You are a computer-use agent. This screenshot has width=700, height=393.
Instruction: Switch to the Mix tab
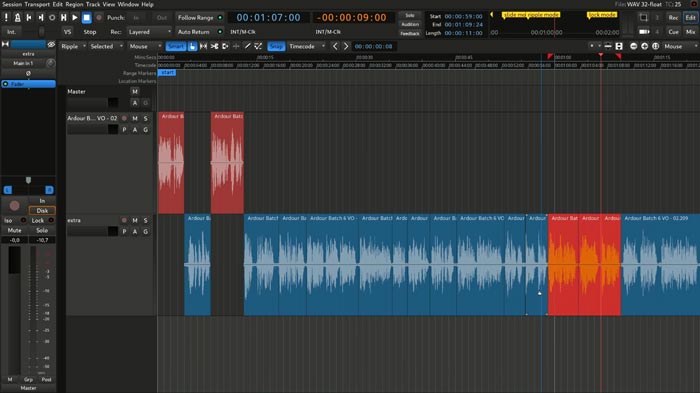pos(690,32)
